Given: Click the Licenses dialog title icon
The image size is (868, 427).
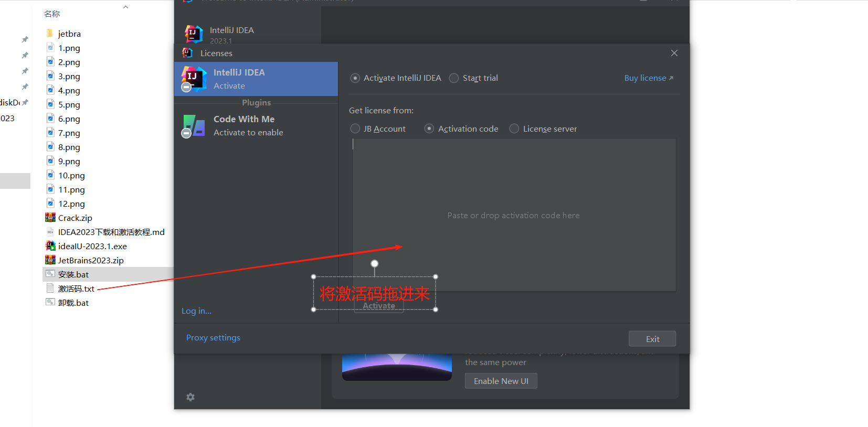Looking at the screenshot, I should pos(187,53).
